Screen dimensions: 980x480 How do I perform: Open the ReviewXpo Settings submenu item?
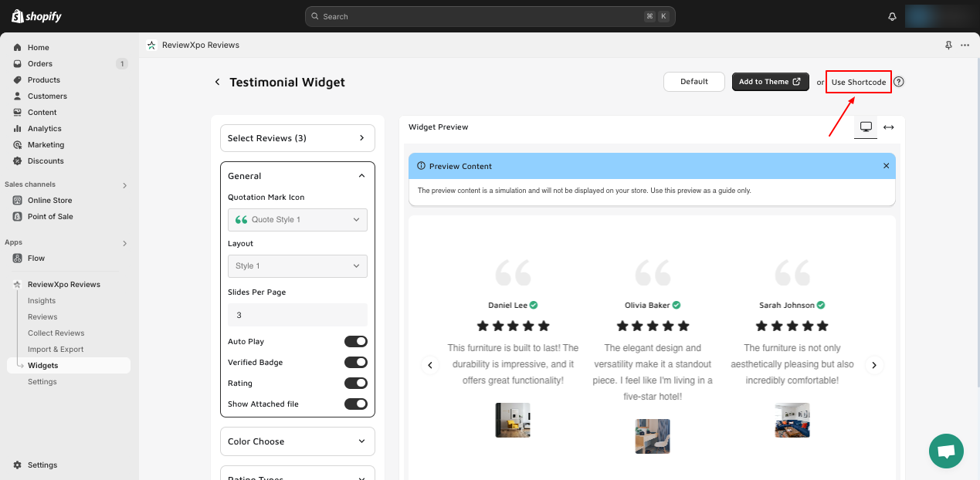pos(42,382)
